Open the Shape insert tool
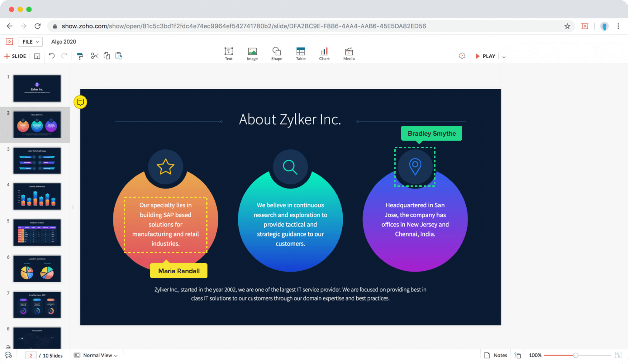This screenshot has width=628, height=364. (276, 54)
